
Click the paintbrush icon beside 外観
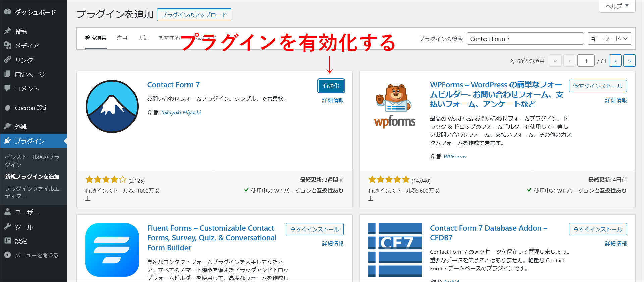[8, 126]
